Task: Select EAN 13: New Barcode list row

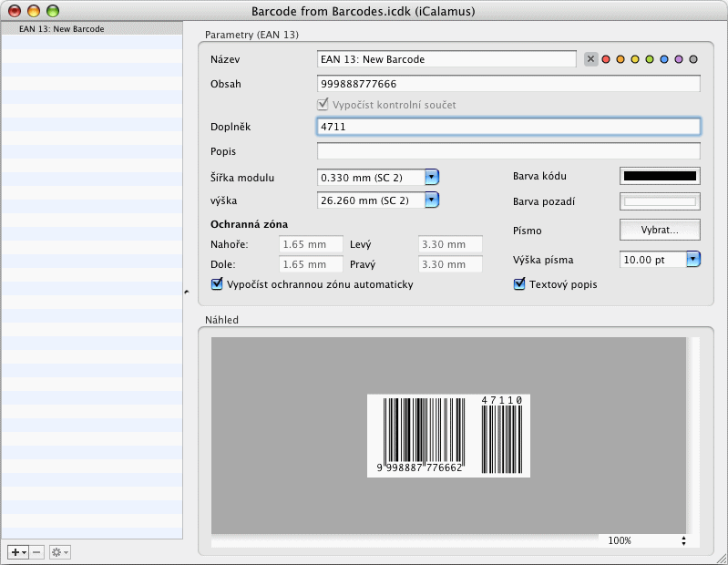Action: click(x=91, y=29)
